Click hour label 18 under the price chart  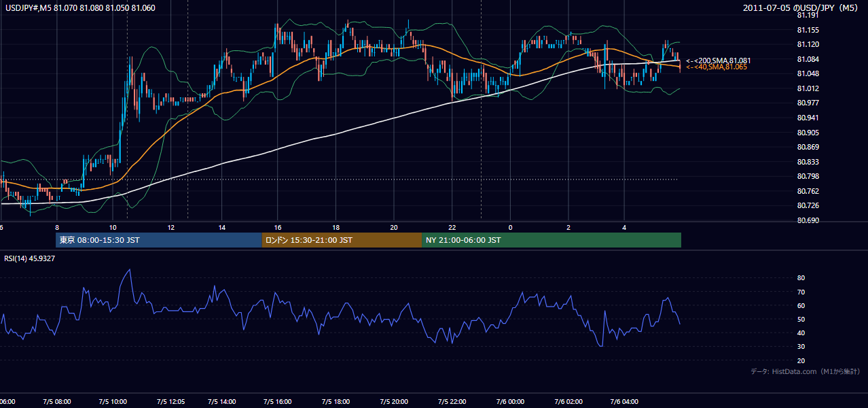[x=336, y=227]
